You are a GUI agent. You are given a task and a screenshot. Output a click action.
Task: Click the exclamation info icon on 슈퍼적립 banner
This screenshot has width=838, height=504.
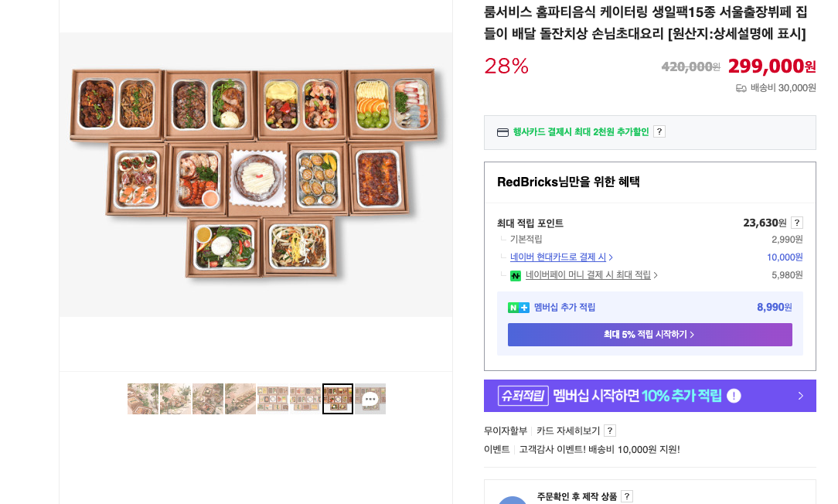pyautogui.click(x=734, y=396)
